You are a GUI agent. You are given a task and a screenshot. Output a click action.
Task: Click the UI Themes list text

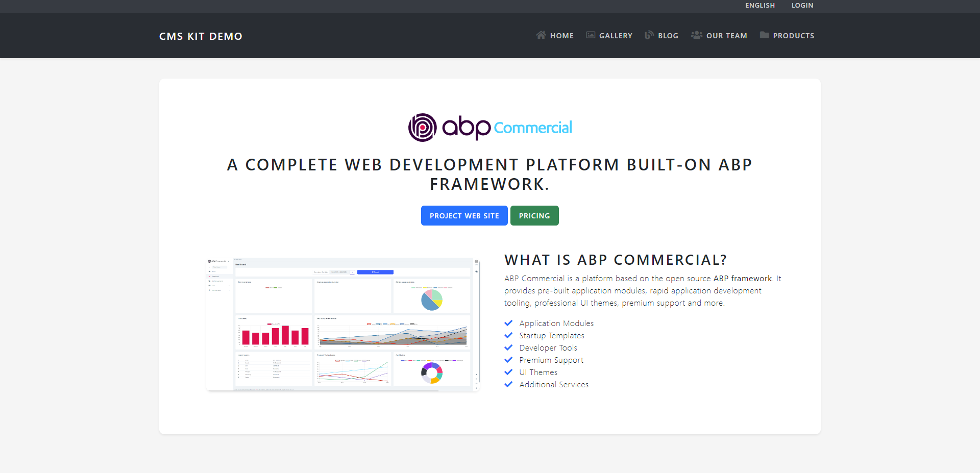click(538, 372)
